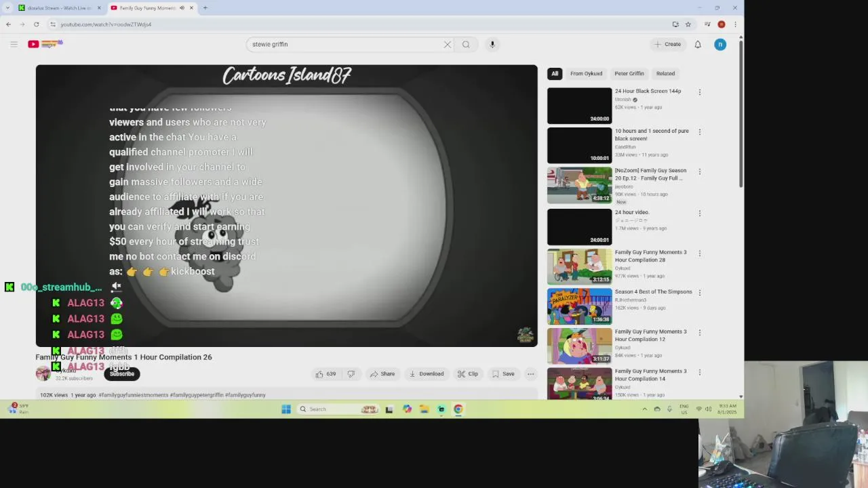868x488 pixels.
Task: Click the Download button
Action: click(x=426, y=374)
